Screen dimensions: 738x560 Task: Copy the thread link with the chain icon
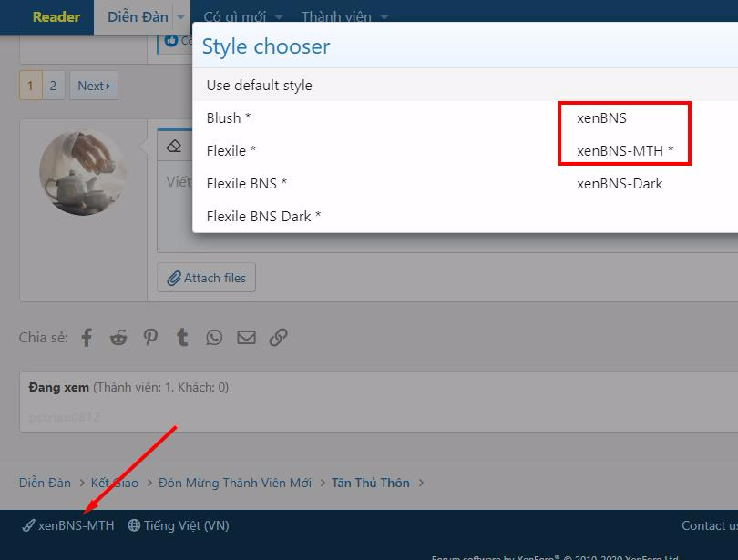(279, 338)
